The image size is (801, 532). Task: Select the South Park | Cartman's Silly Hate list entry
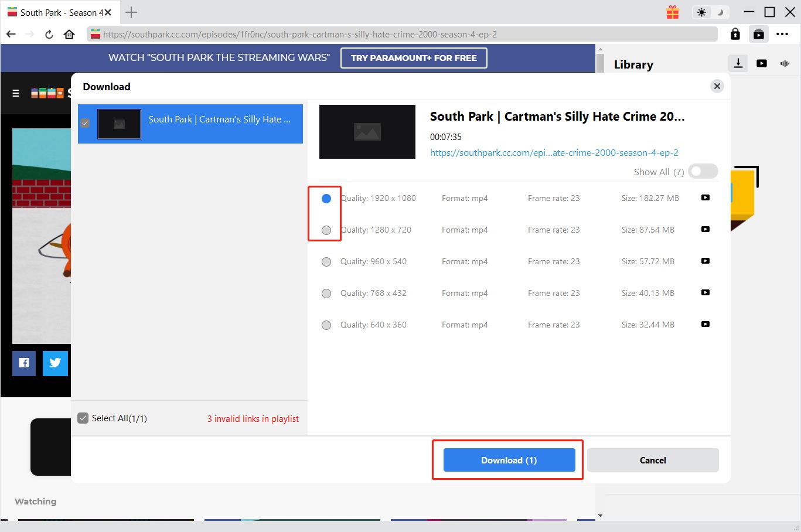pyautogui.click(x=190, y=124)
